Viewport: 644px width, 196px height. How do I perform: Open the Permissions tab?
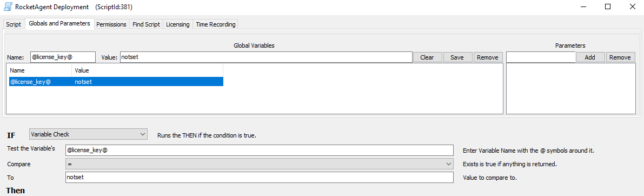coord(111,24)
